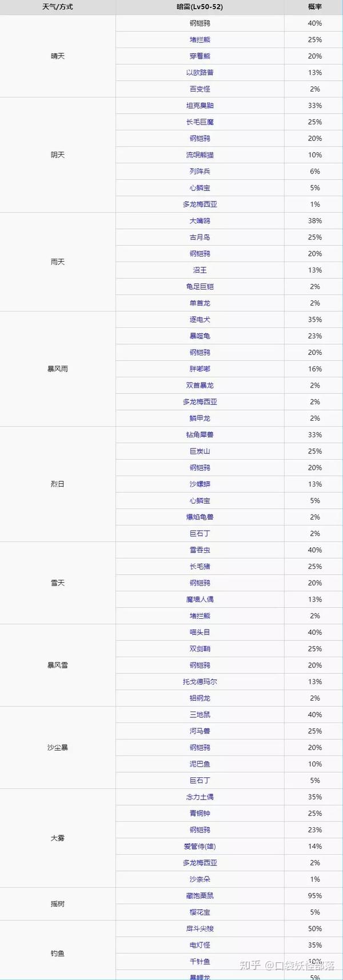
Task: Click the 胖嘟嘟 Pokémon link
Action: tap(200, 369)
